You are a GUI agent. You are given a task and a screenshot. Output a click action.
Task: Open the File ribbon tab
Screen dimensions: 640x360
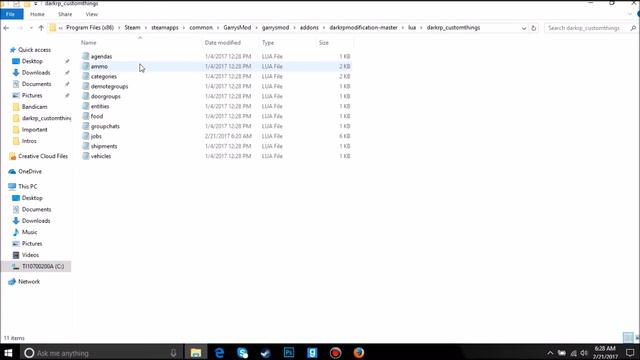click(11, 14)
